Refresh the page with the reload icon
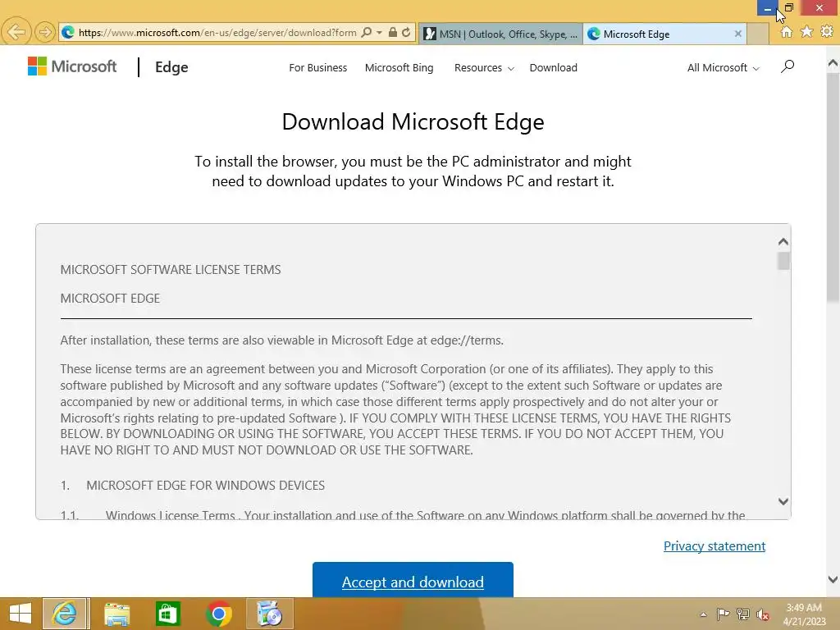The height and width of the screenshot is (630, 840). pos(407,32)
